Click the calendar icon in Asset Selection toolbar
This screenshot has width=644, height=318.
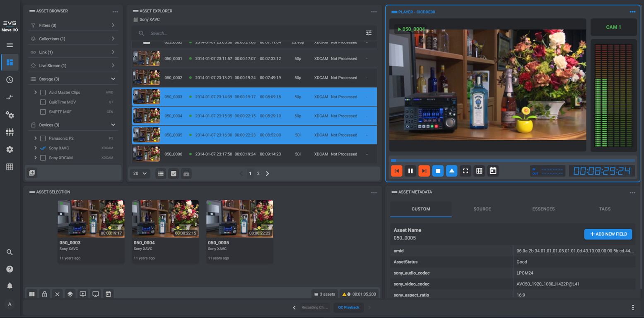108,294
